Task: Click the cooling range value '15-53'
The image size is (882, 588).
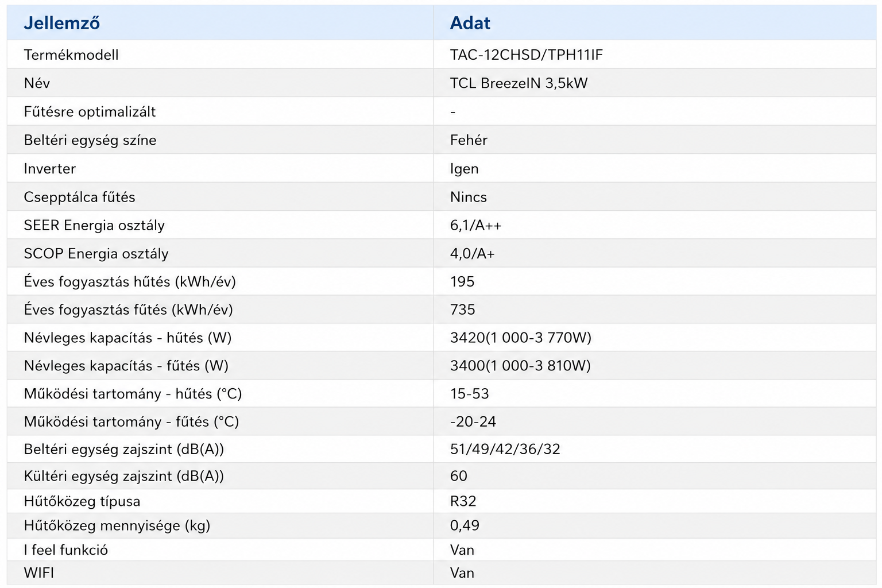Action: pos(469,394)
